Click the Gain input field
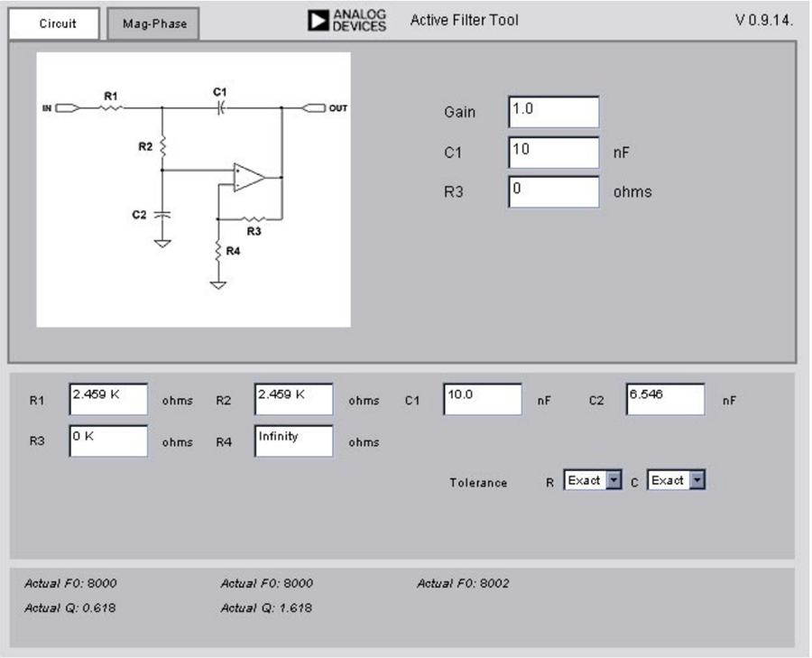Screen dimensions: 812x658 click(x=554, y=111)
